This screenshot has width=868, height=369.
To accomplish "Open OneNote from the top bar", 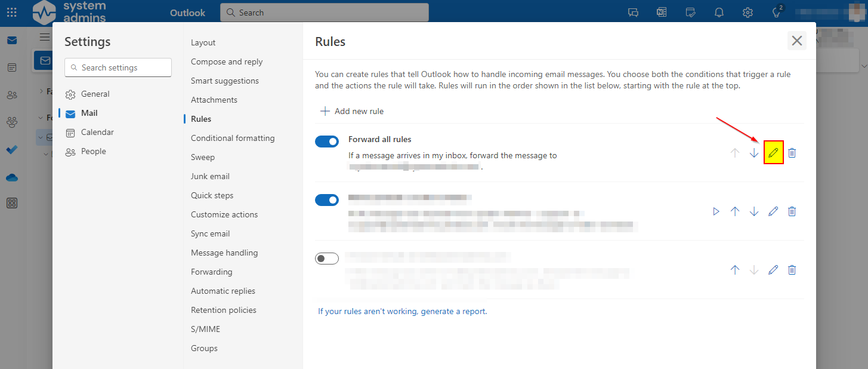I will coord(661,12).
